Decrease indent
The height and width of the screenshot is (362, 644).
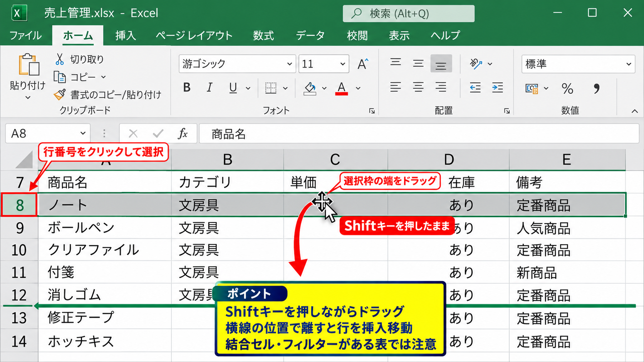[x=475, y=88]
